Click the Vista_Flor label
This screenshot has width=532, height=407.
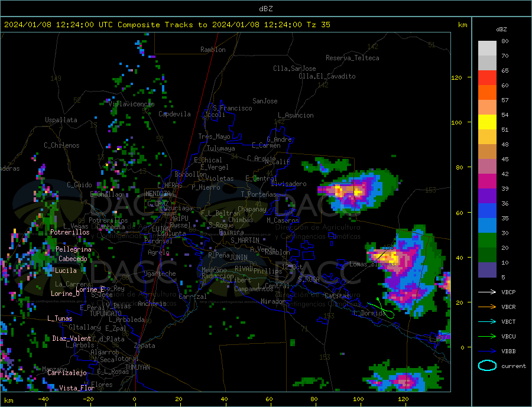pyautogui.click(x=77, y=388)
